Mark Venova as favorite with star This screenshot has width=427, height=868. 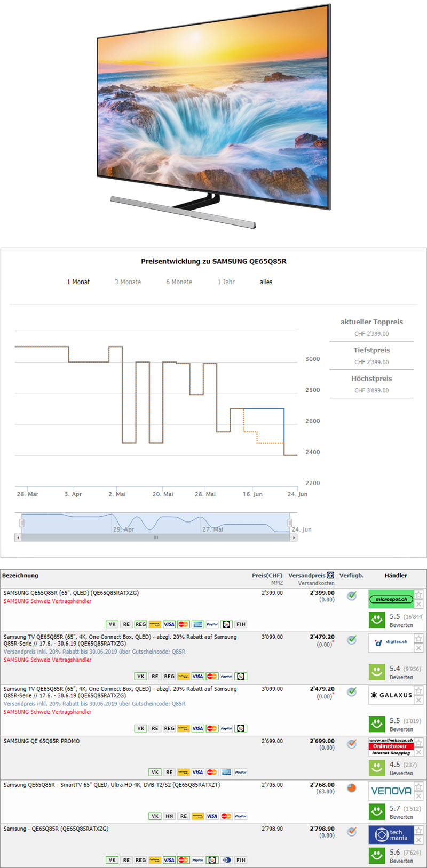click(x=419, y=786)
